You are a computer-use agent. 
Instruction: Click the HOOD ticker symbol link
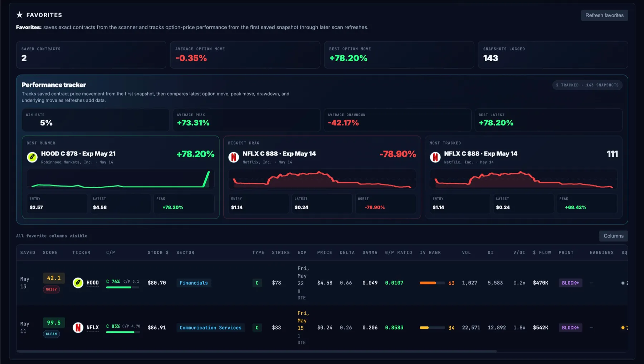(x=93, y=283)
